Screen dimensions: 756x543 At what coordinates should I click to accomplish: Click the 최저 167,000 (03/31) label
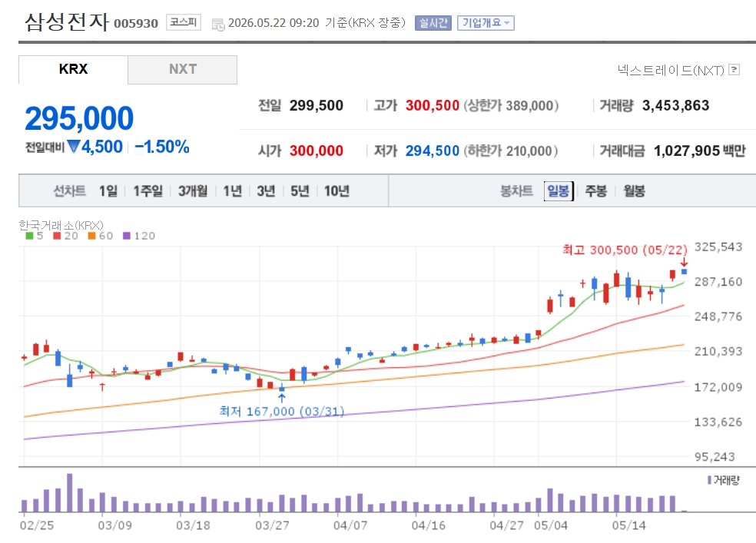(282, 411)
